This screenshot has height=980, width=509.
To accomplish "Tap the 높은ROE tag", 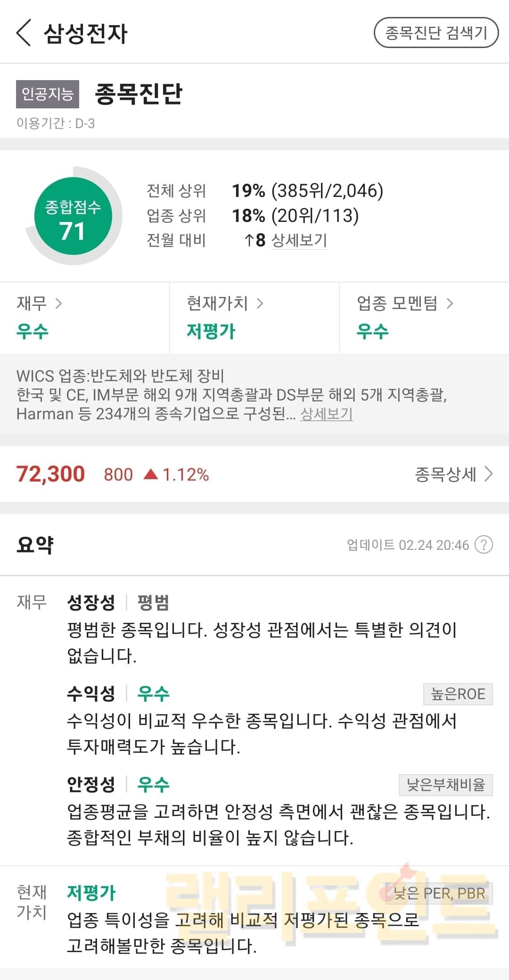I will [458, 694].
